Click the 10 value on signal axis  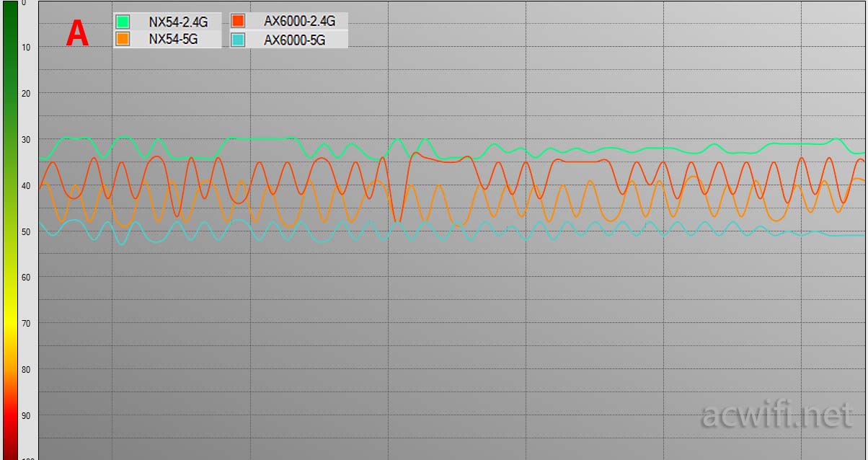point(26,48)
